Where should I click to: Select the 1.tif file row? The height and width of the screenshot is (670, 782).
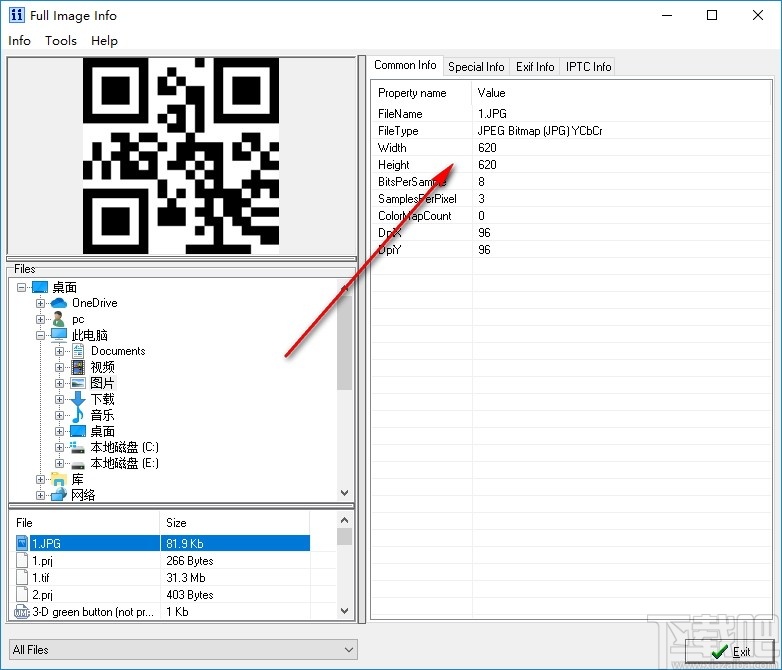click(161, 577)
